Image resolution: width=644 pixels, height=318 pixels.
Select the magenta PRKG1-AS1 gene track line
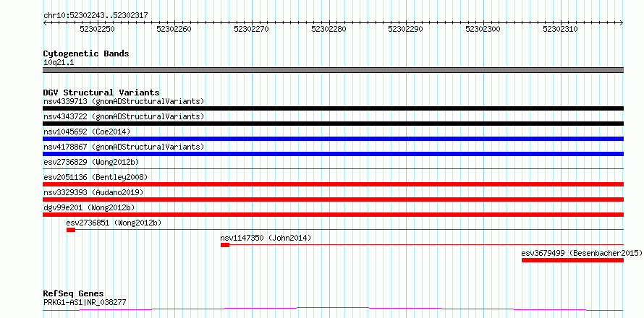(333, 309)
